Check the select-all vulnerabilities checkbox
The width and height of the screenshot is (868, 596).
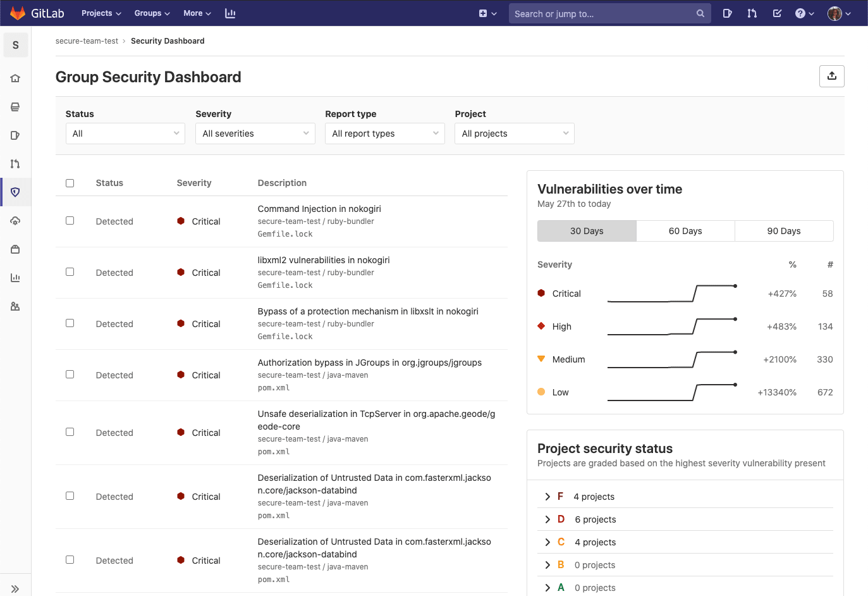70,183
